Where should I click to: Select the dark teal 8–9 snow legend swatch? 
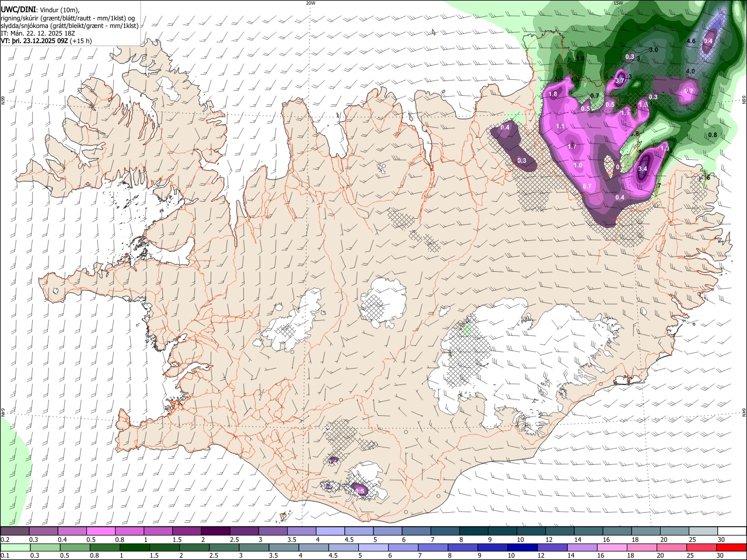(x=474, y=531)
